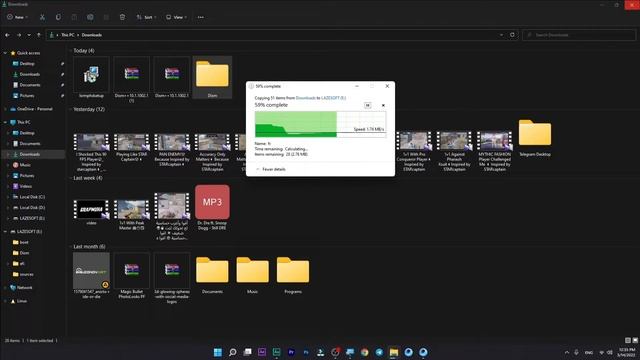Go back with the Back arrow
The width and height of the screenshot is (640, 360).
coord(7,35)
